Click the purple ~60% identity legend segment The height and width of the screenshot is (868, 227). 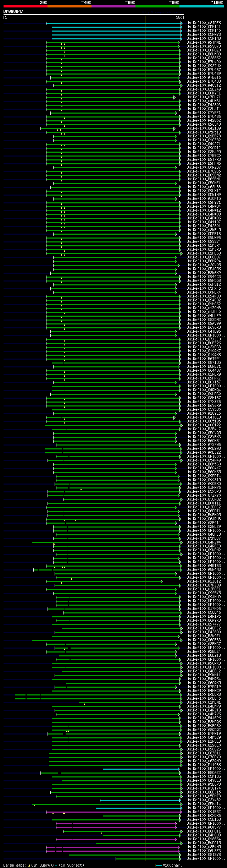[x=113, y=6]
